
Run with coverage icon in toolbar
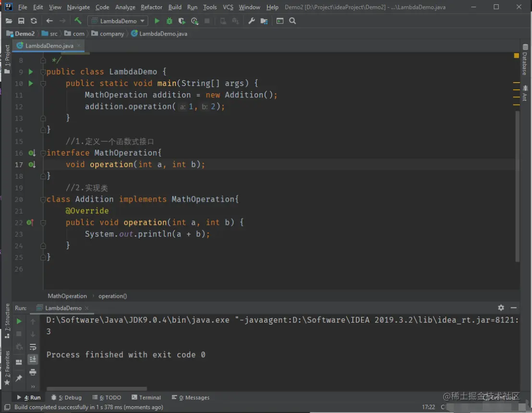(x=182, y=21)
